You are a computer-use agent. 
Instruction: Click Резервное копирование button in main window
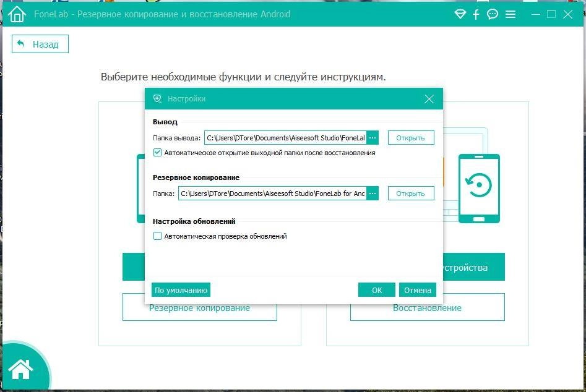(x=200, y=308)
